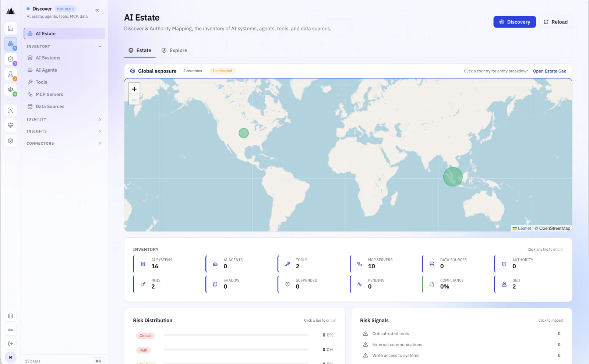Open AI Estate in the sidebar
Image resolution: width=589 pixels, height=364 pixels.
click(x=64, y=33)
